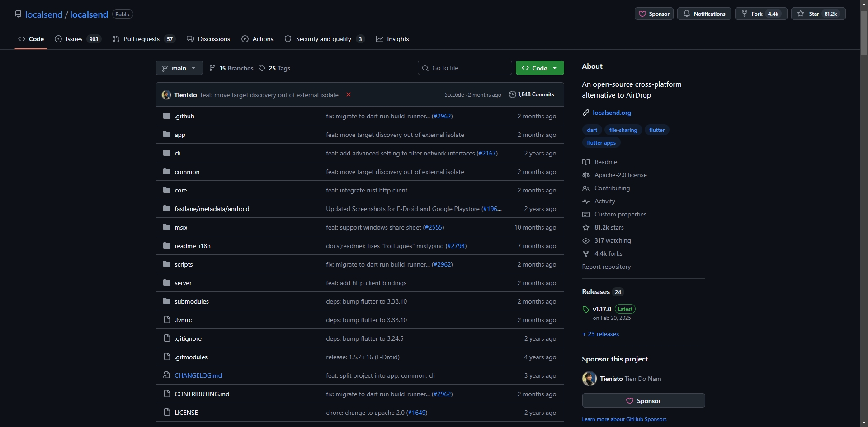Click the fork icon beside 4.4k forks

[586, 253]
